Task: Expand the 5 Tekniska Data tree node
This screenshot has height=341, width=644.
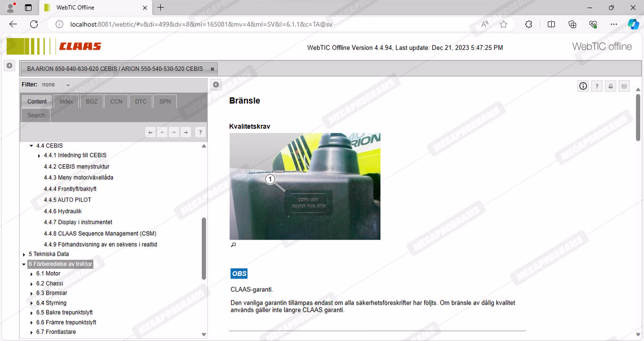Action: coord(24,254)
